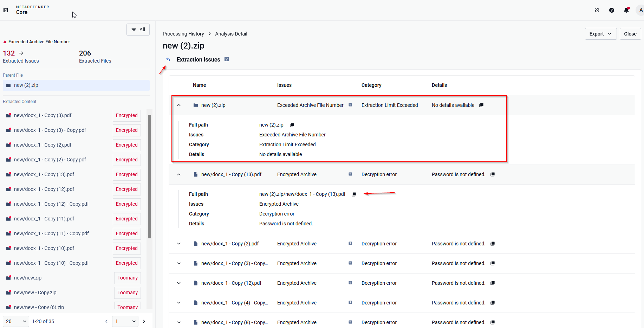Copy details of docx_1 - Copy (3) - Copy row
Viewport: 644px width, 328px height.
coord(493,263)
